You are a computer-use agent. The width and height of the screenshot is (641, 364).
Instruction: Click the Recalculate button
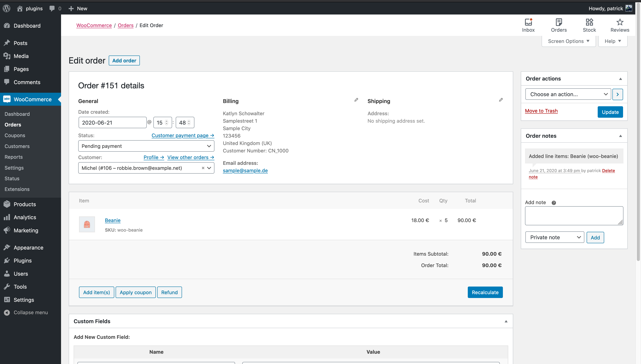(485, 292)
